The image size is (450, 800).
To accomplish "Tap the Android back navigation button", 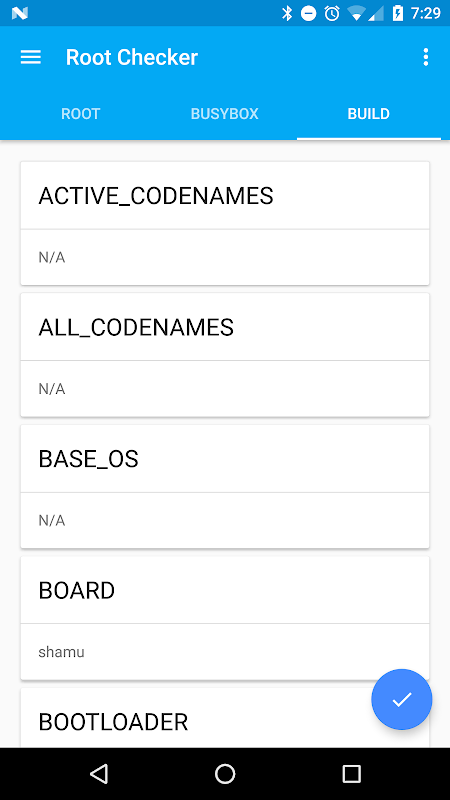I will [98, 773].
